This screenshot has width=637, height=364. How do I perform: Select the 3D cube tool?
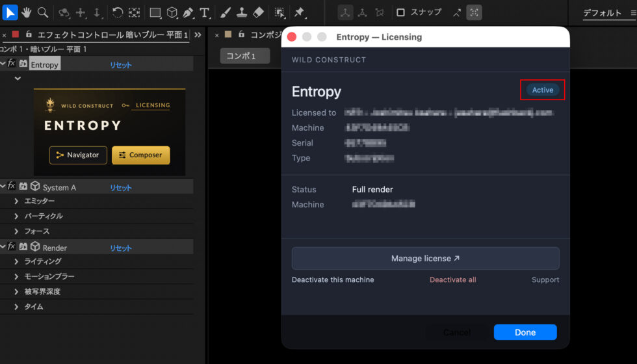click(x=172, y=12)
